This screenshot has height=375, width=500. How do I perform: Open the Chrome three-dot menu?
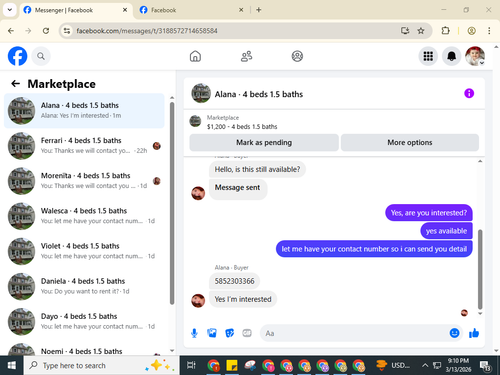489,31
